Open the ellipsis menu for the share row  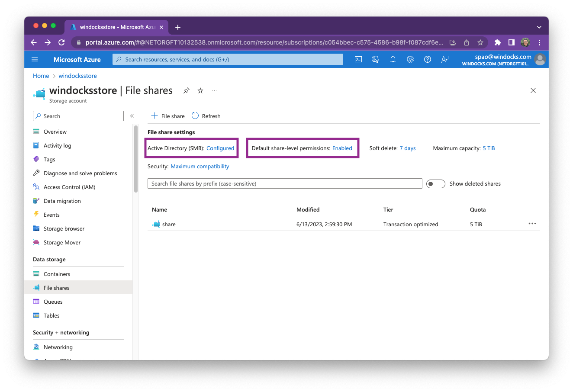532,224
